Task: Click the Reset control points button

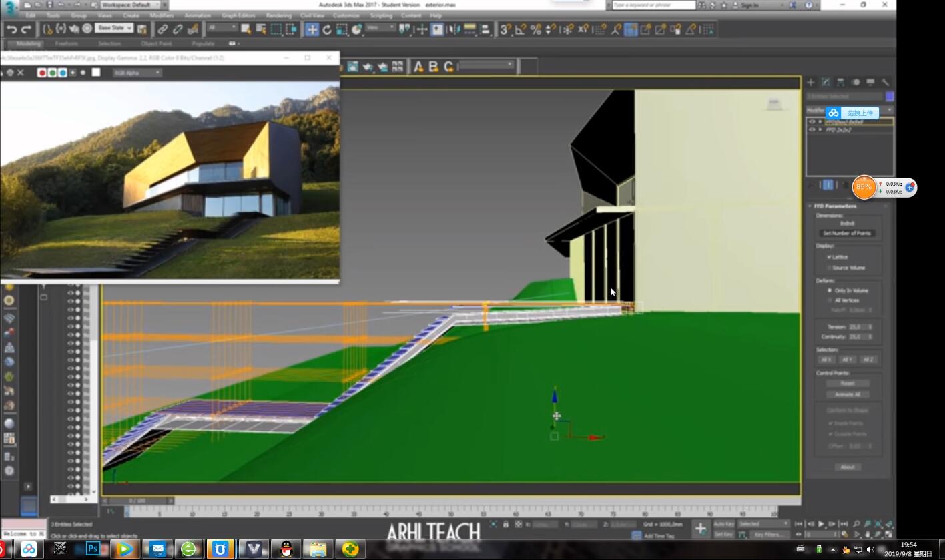Action: pos(848,384)
